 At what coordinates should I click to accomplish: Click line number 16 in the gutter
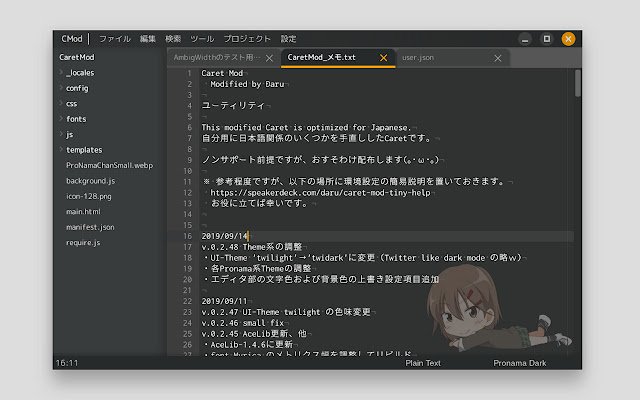[x=187, y=236]
